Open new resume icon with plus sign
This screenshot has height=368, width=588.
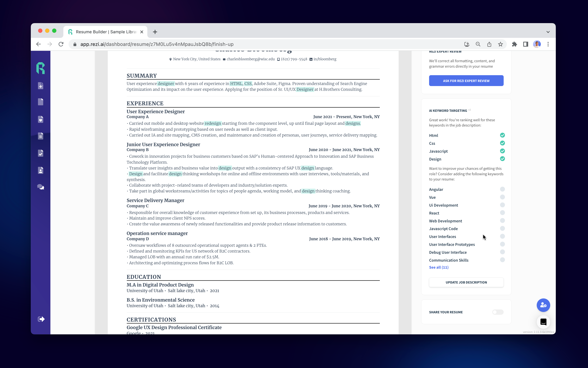(41, 86)
